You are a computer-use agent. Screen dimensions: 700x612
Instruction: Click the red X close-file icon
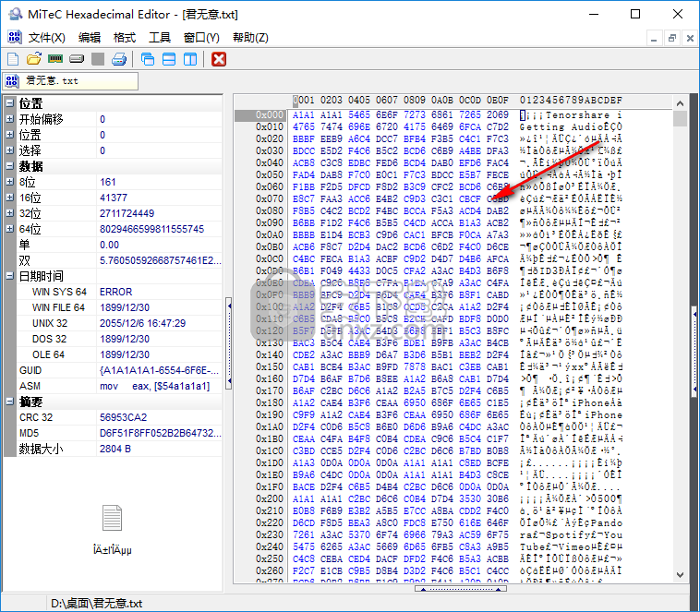[x=219, y=60]
